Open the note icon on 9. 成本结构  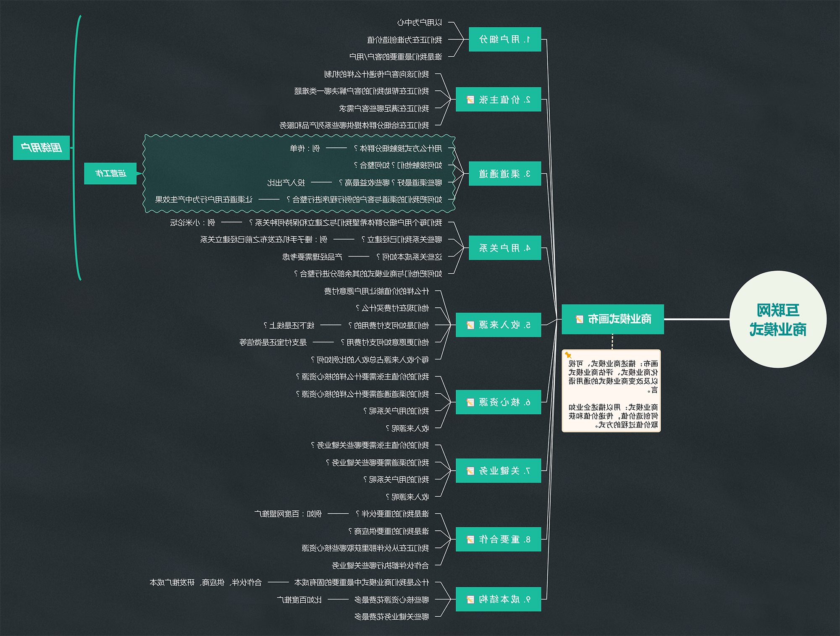[470, 599]
